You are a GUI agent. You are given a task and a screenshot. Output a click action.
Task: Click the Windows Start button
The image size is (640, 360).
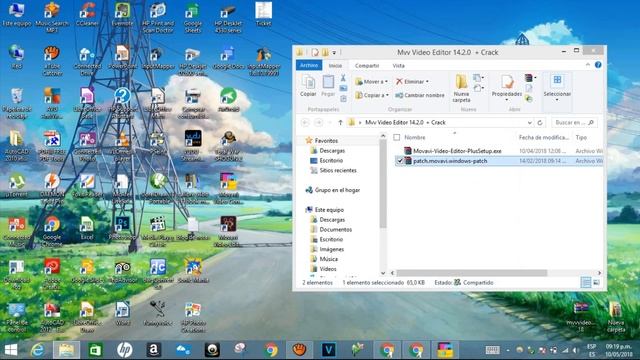[11, 350]
